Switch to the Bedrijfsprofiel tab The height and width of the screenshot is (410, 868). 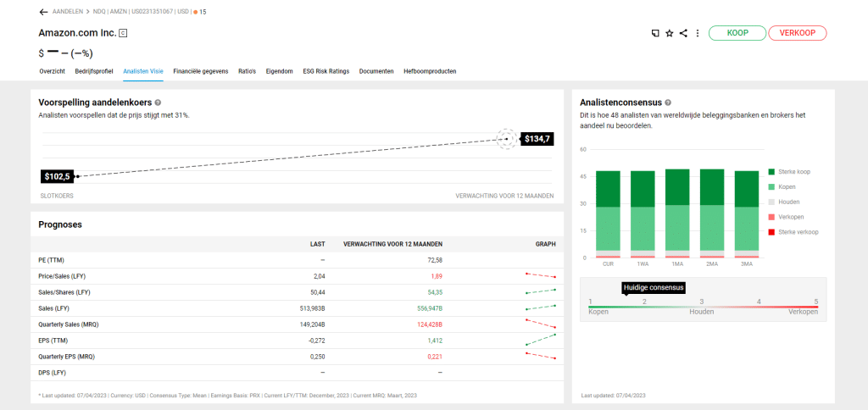pyautogui.click(x=94, y=71)
